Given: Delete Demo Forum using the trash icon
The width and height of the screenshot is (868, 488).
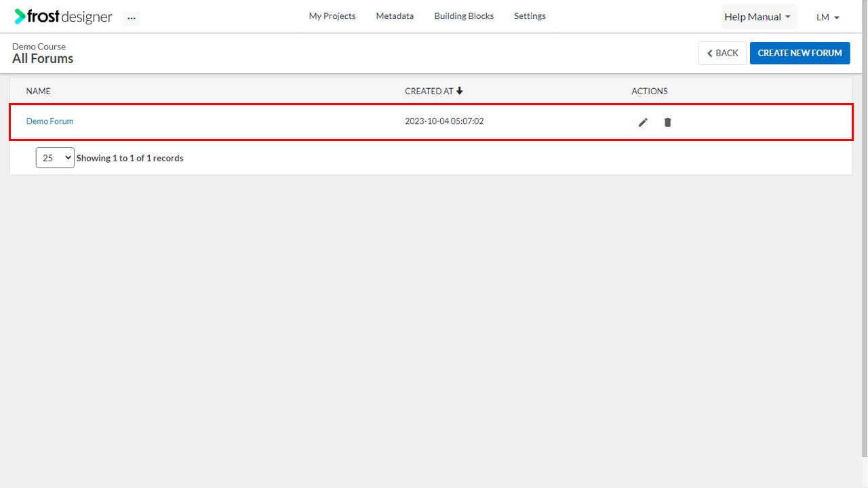Looking at the screenshot, I should (667, 122).
